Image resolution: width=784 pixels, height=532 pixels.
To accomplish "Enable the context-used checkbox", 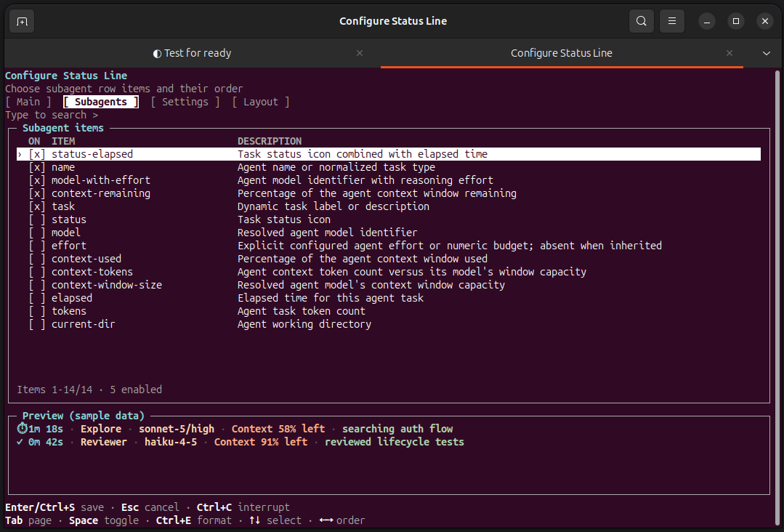I will (x=36, y=259).
